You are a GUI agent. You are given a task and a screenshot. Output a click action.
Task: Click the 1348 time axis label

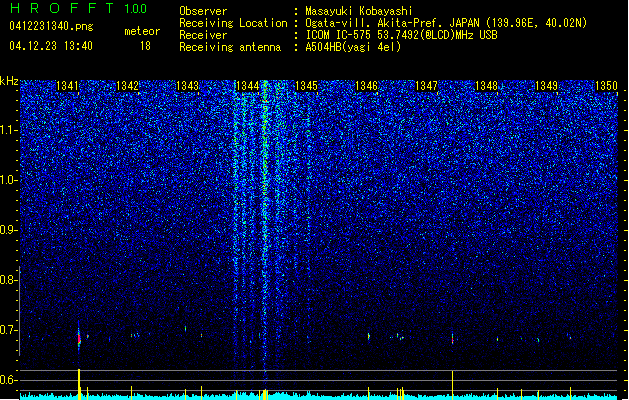(x=486, y=86)
